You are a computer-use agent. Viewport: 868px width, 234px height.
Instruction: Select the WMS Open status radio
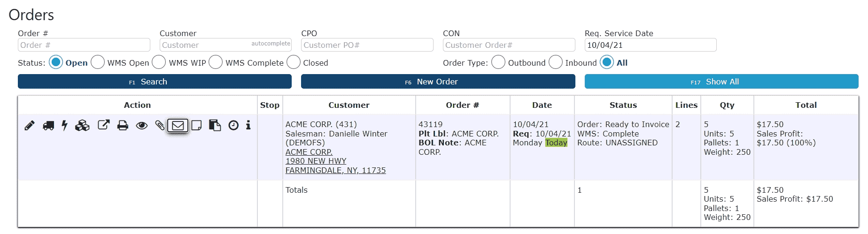98,62
